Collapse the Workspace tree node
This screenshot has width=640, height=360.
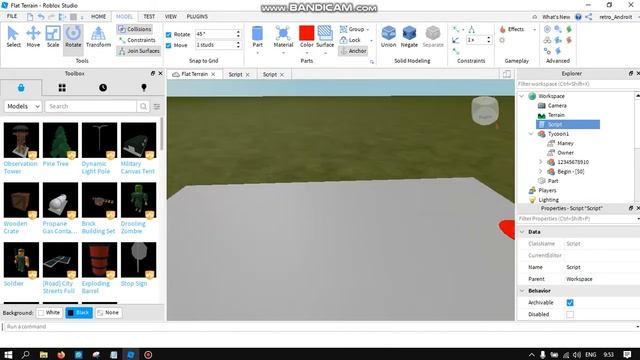[x=522, y=96]
